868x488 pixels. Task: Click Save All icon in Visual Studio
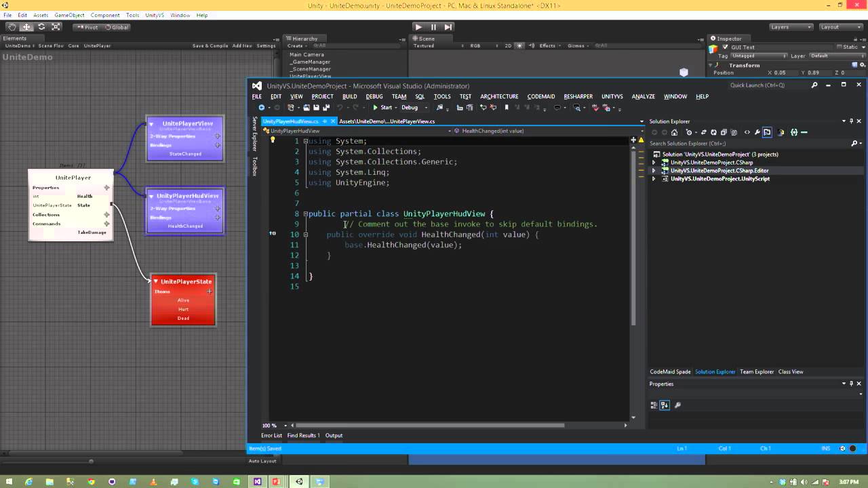click(326, 108)
